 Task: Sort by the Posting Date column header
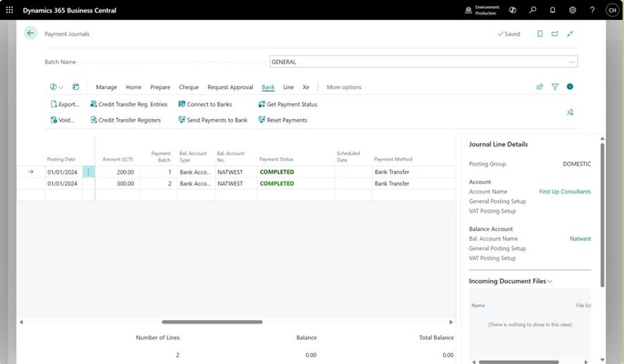click(61, 160)
